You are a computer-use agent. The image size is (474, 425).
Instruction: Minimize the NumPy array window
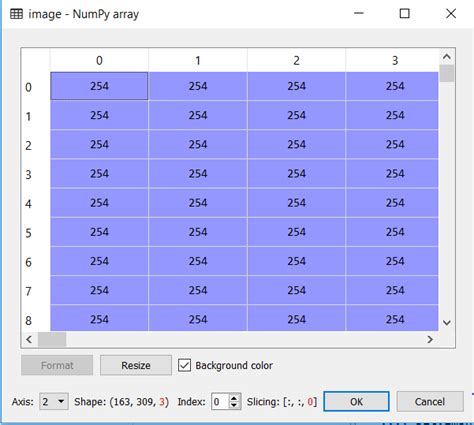point(359,14)
